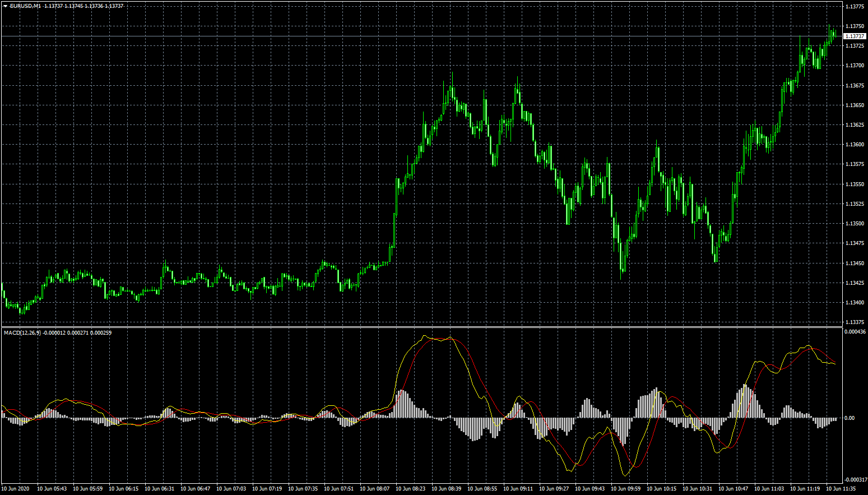The height and width of the screenshot is (495, 868).
Task: Click the 10 Jun 10:31 time label
Action: 698,489
